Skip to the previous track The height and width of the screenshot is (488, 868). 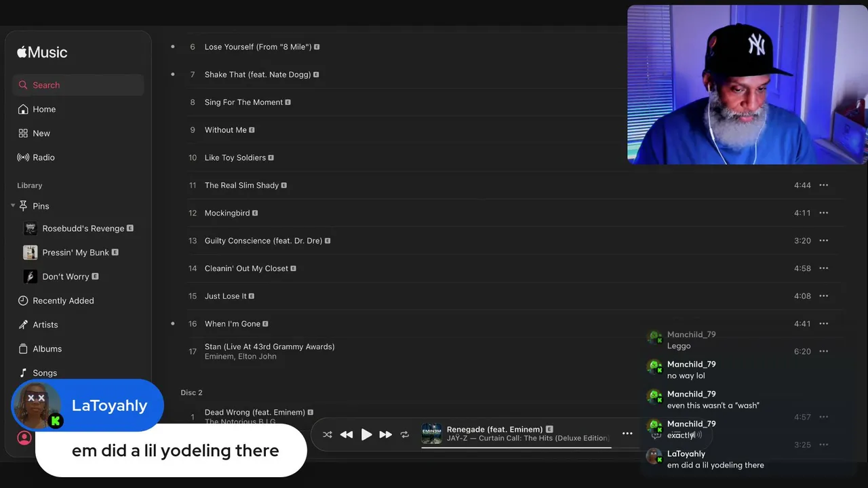[x=347, y=434]
